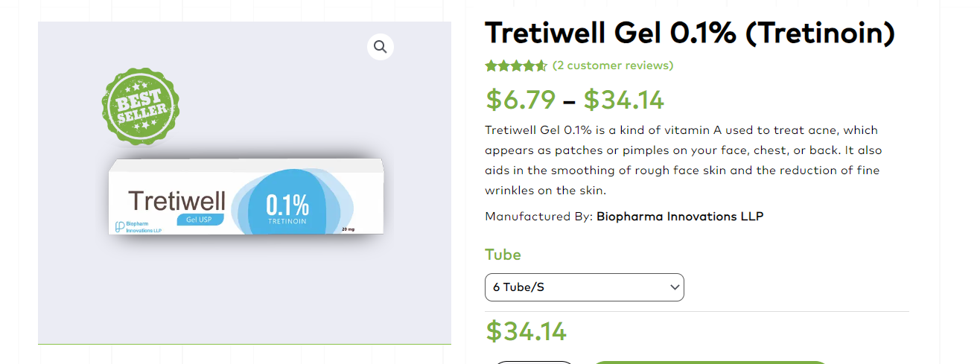The height and width of the screenshot is (364, 980).
Task: Click the Gel USP label on box
Action: [x=197, y=219]
